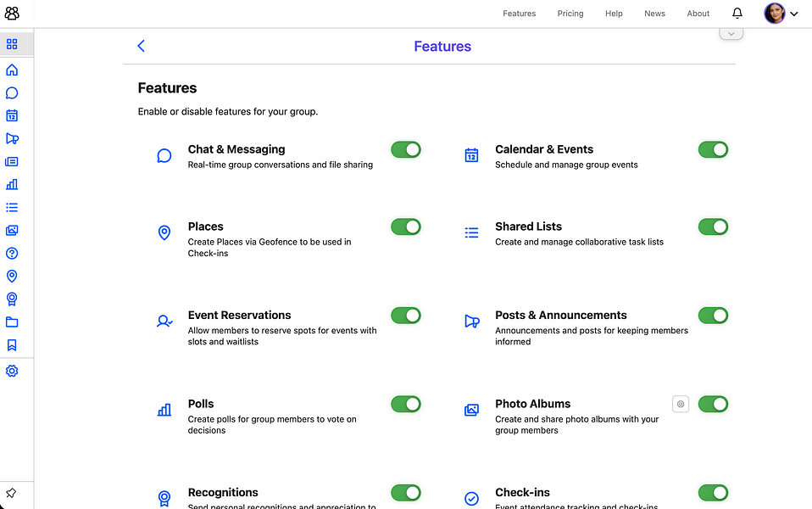Open Shared Lists in sidebar
This screenshot has height=509, width=812.
[12, 207]
